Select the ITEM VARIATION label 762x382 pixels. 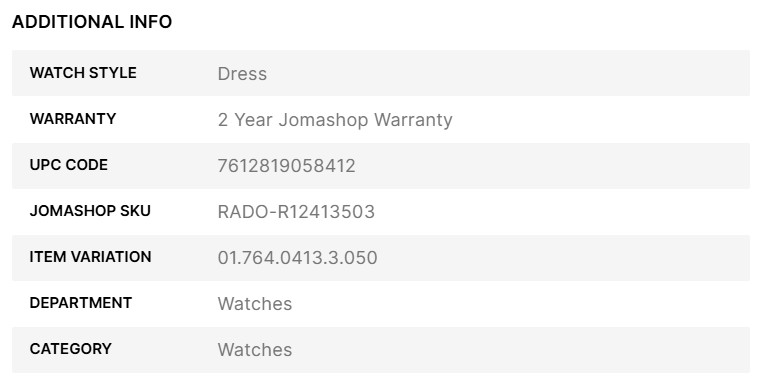pos(90,257)
